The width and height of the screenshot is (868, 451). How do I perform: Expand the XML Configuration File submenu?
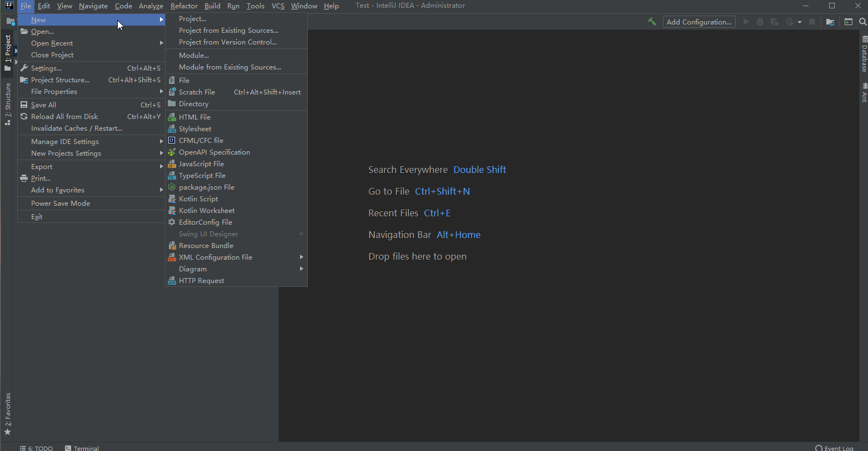[x=237, y=257]
